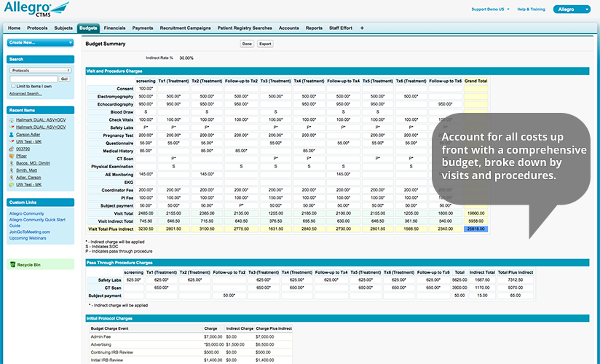The width and height of the screenshot is (600, 364).
Task: Open Smith, Matt recent item
Action: [26, 170]
